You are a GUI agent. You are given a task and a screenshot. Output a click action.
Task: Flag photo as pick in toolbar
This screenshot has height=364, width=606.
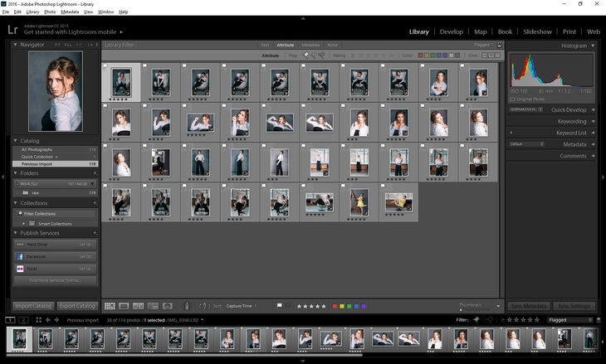pyautogui.click(x=279, y=306)
